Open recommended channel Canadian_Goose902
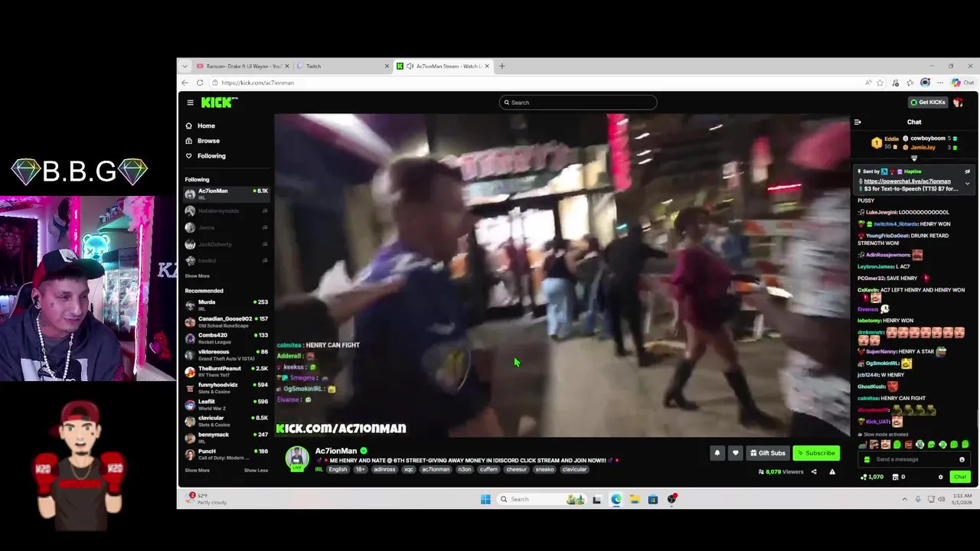 pyautogui.click(x=226, y=321)
